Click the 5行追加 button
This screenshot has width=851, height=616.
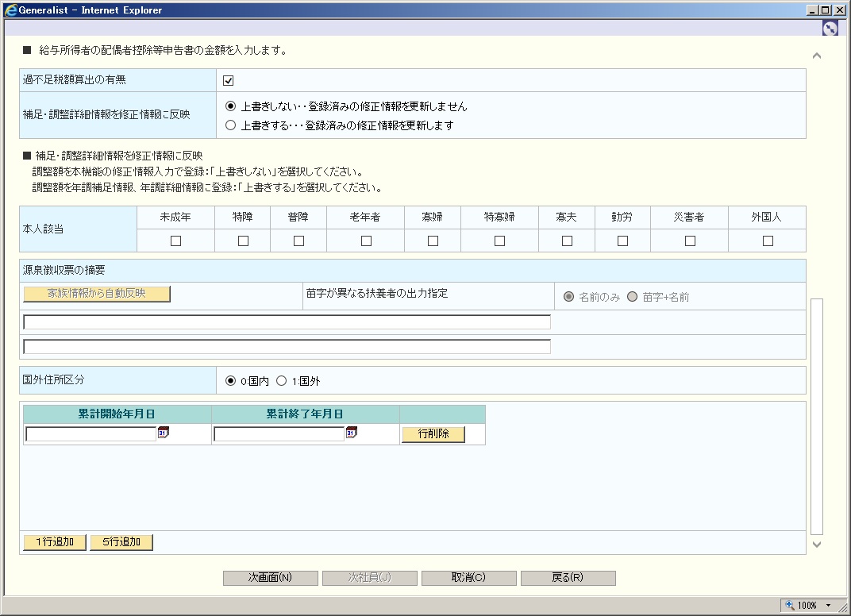pyautogui.click(x=121, y=542)
